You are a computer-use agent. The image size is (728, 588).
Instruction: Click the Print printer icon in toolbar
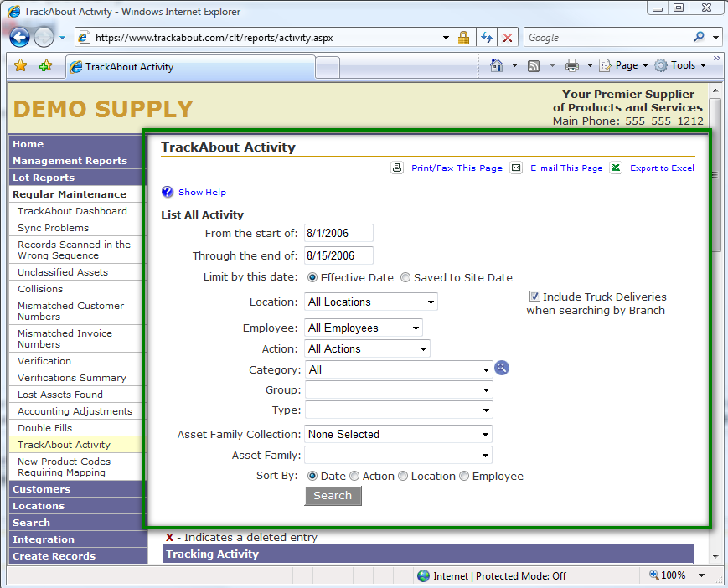coord(571,66)
